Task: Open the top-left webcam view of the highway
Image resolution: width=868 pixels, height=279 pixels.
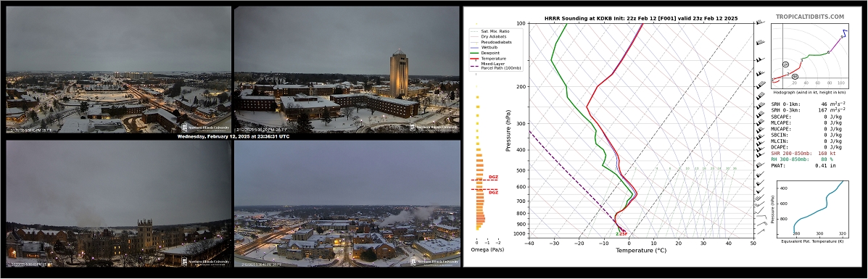Action: (x=118, y=69)
